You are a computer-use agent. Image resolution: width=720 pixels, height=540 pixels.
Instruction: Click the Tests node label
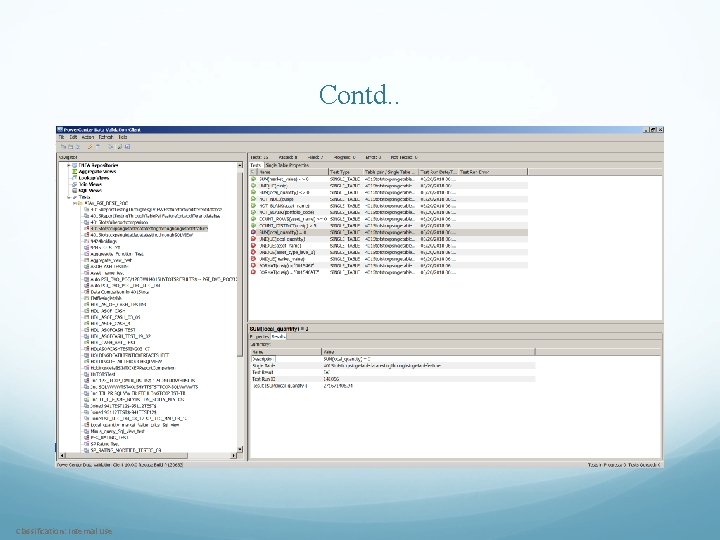pos(84,197)
